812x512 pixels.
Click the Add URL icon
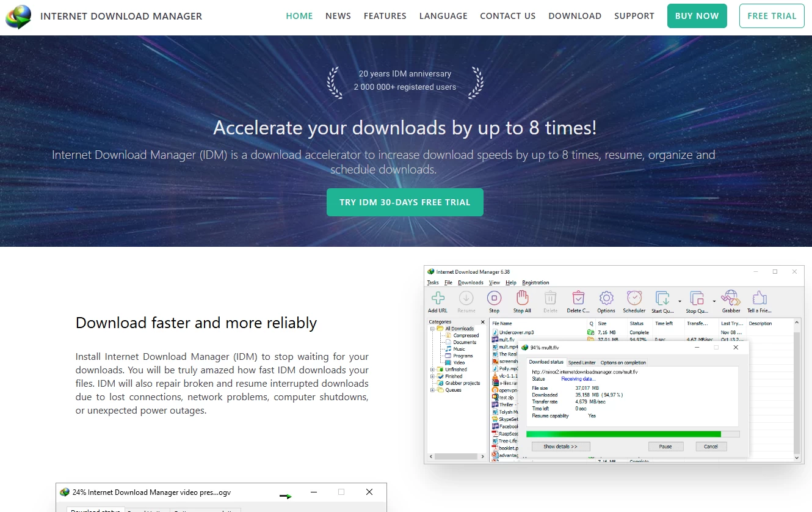click(437, 299)
